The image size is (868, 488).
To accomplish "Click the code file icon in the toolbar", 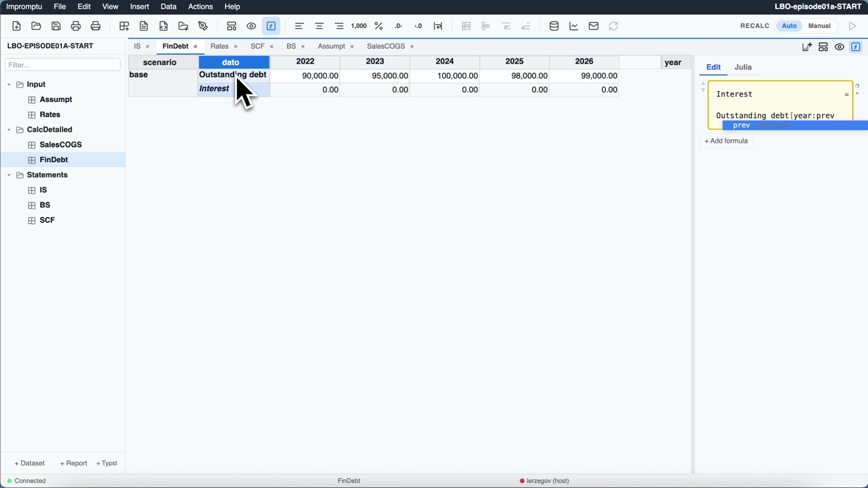I will [163, 26].
